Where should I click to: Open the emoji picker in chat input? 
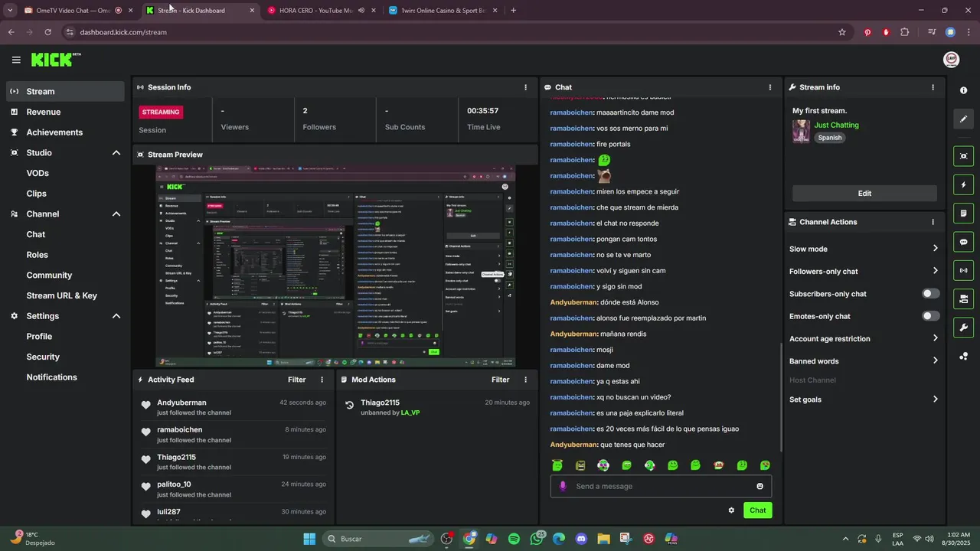(x=759, y=486)
